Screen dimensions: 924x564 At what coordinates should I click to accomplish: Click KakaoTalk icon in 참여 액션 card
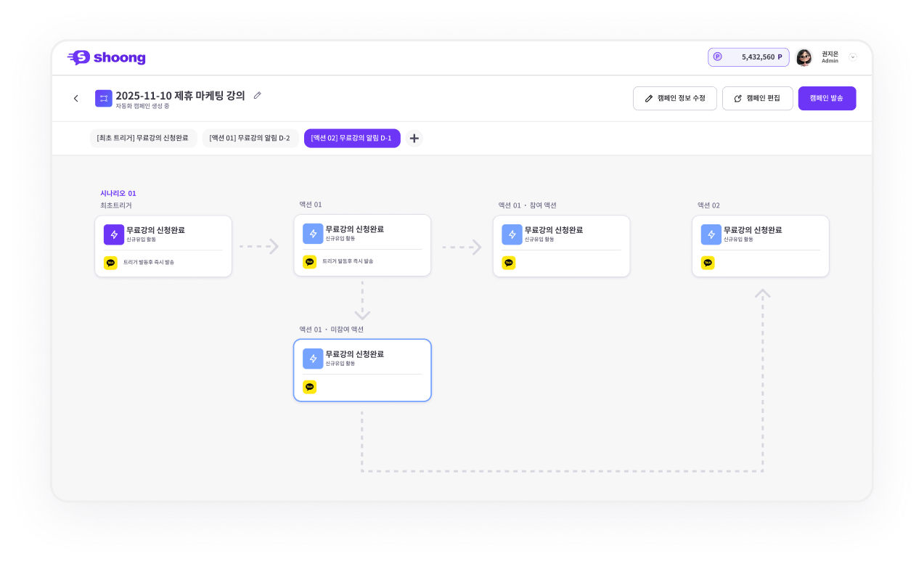[x=509, y=263]
